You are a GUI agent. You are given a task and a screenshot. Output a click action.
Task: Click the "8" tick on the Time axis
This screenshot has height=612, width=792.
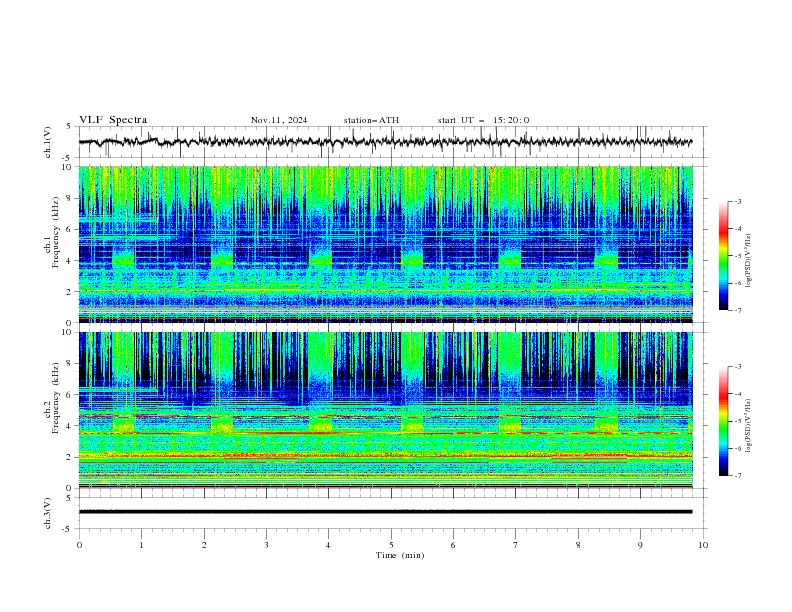[x=578, y=545]
